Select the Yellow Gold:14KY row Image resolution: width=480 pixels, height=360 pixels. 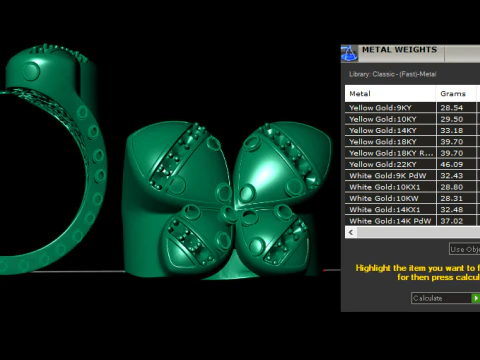[412, 130]
